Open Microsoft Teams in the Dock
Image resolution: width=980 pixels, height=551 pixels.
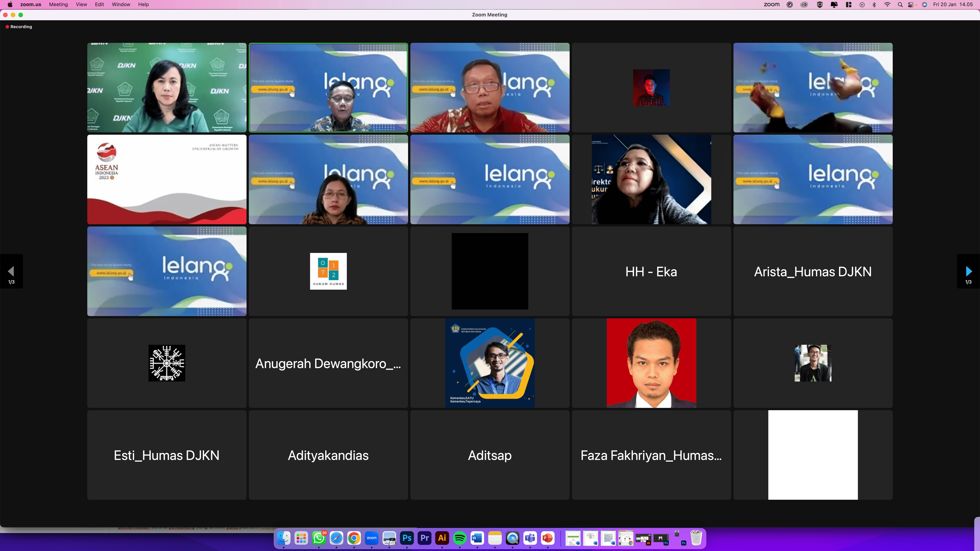530,538
